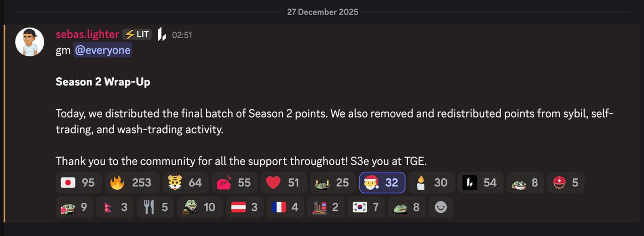Image resolution: width=644 pixels, height=236 pixels.
Task: Click the LIT server tag badge
Action: (x=137, y=35)
